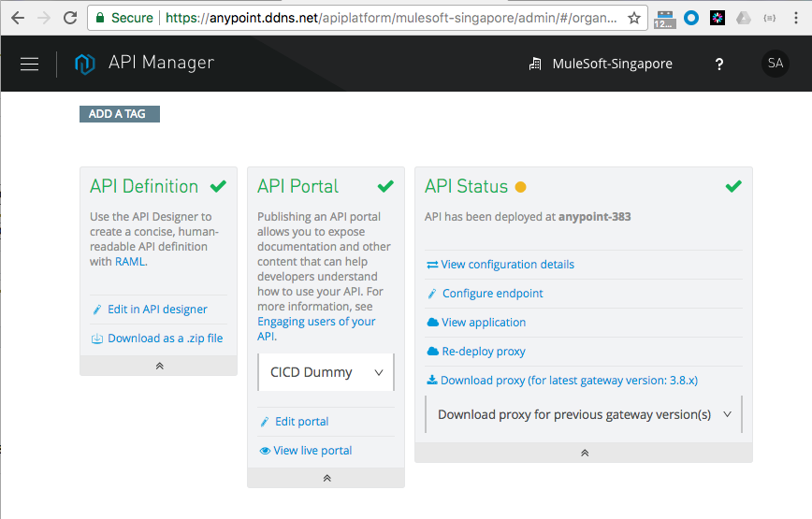Click Download as a .zip file
Image resolution: width=812 pixels, height=519 pixels.
(x=166, y=339)
